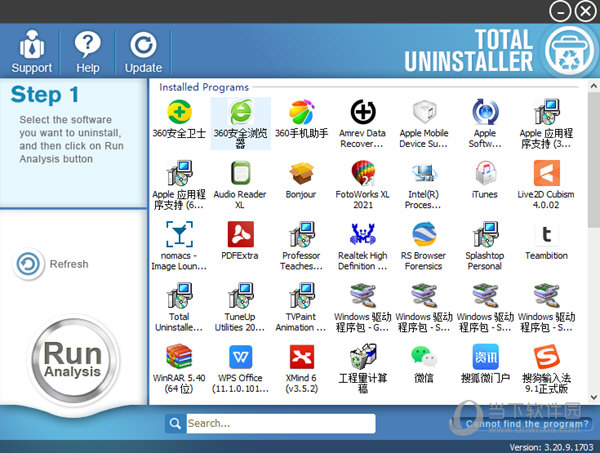Image resolution: width=600 pixels, height=453 pixels.
Task: Select the iTunes program icon
Action: (485, 173)
